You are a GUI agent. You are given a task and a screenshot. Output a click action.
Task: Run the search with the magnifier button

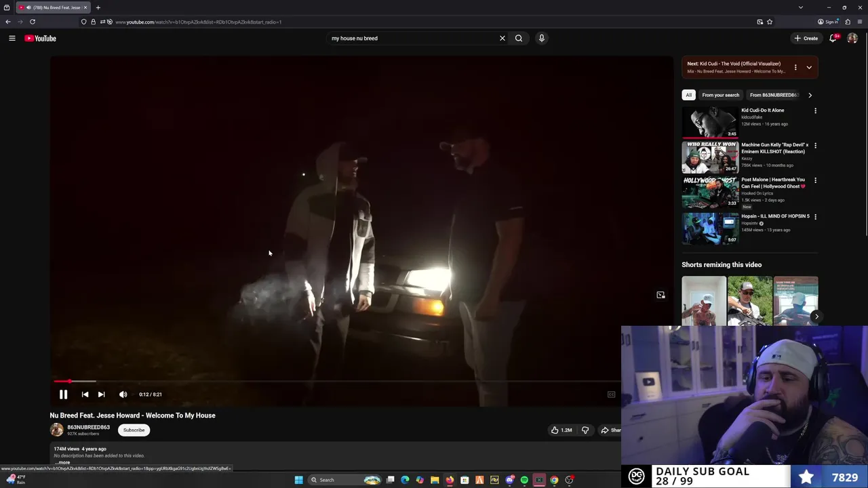(519, 38)
